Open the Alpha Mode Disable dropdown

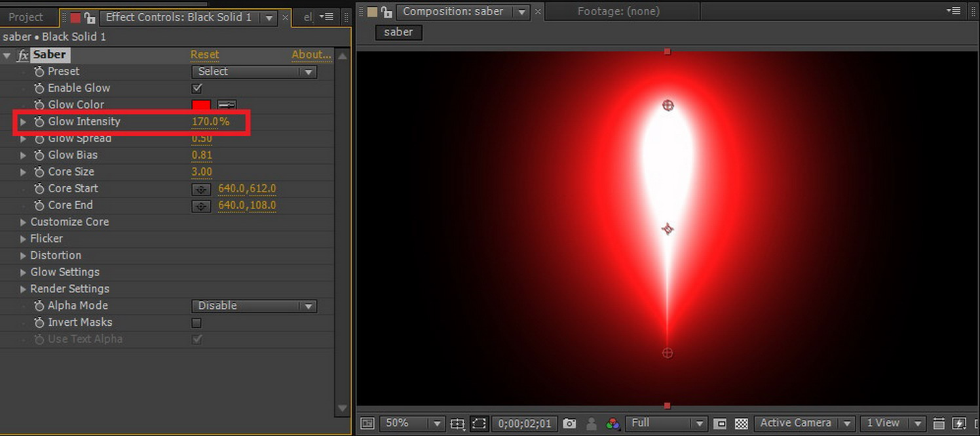[254, 306]
